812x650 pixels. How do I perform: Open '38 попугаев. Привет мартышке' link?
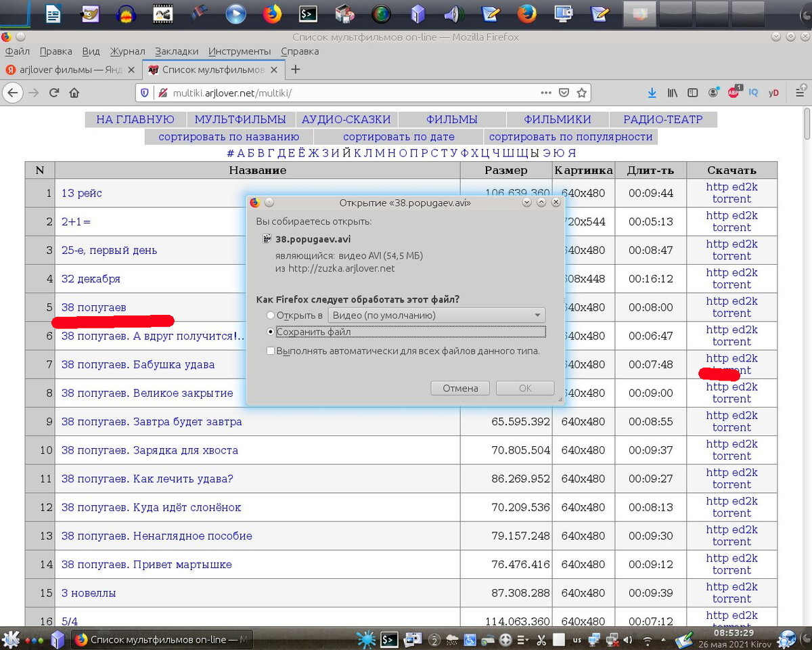(x=147, y=565)
